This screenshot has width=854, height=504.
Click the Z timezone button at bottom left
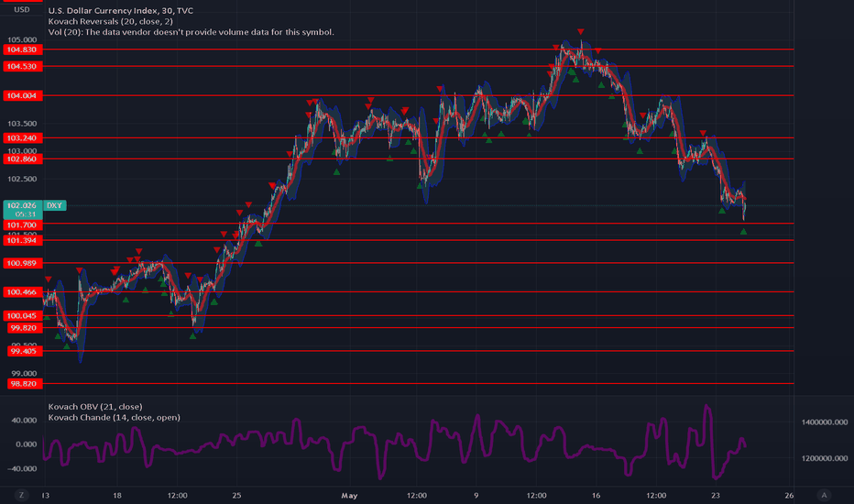pos(21,495)
